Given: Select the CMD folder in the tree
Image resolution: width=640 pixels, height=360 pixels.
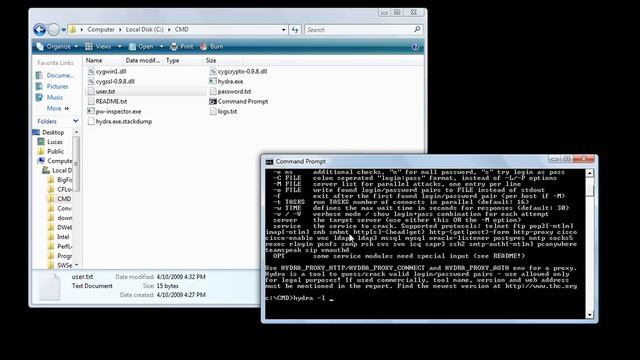Looking at the screenshot, I should [64, 199].
